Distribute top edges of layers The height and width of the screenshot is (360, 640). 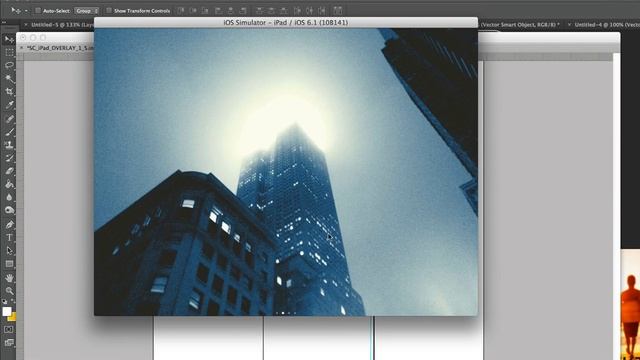click(x=259, y=11)
